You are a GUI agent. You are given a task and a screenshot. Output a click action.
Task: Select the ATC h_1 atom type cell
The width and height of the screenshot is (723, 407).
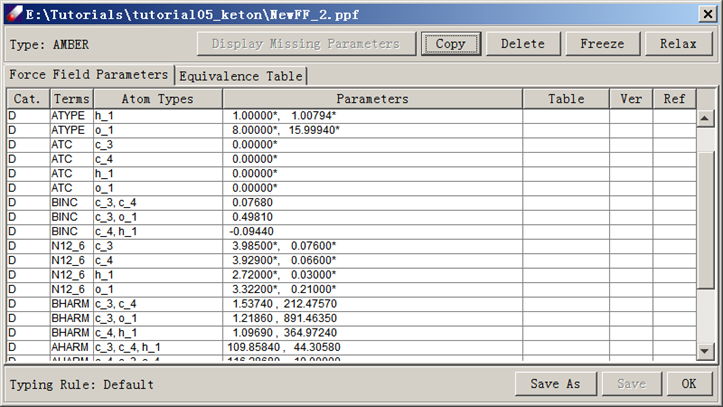[x=158, y=174]
